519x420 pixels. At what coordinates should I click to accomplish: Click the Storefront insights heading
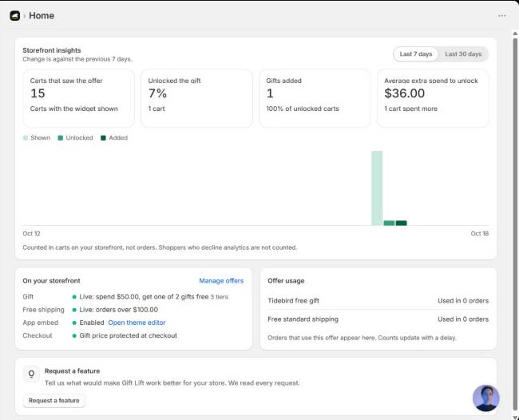coord(52,50)
